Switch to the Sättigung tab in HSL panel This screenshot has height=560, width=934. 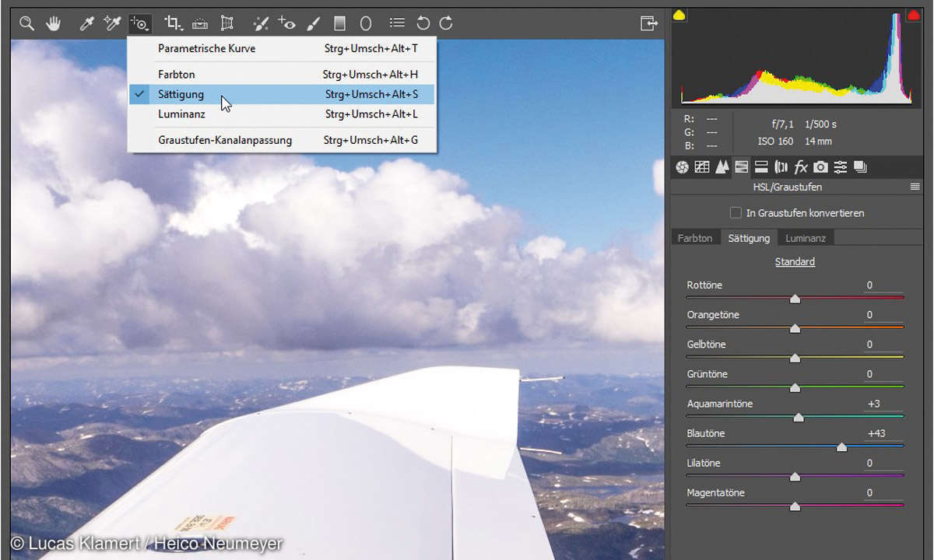[749, 238]
